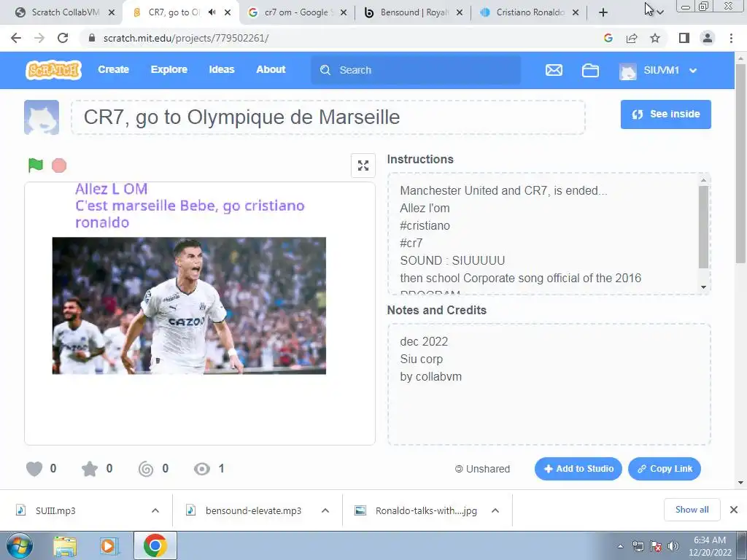This screenshot has width=747, height=560.
Task: Bookmark this page with star icon
Action: (x=655, y=38)
